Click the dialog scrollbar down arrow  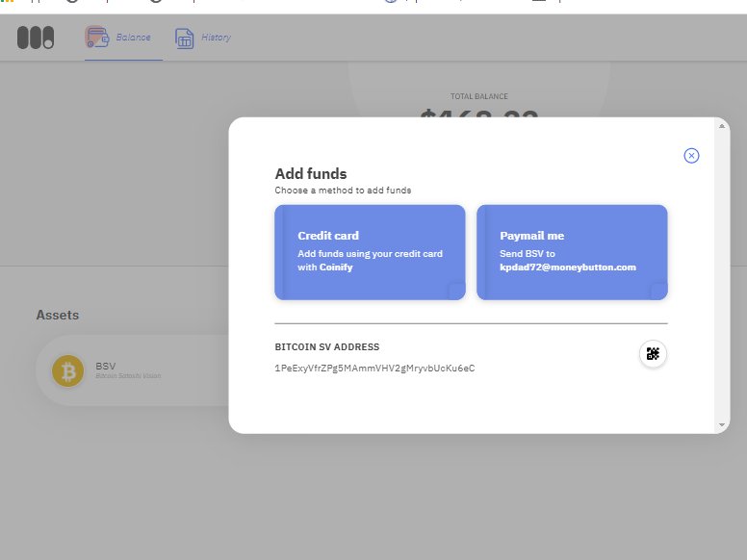(x=722, y=424)
